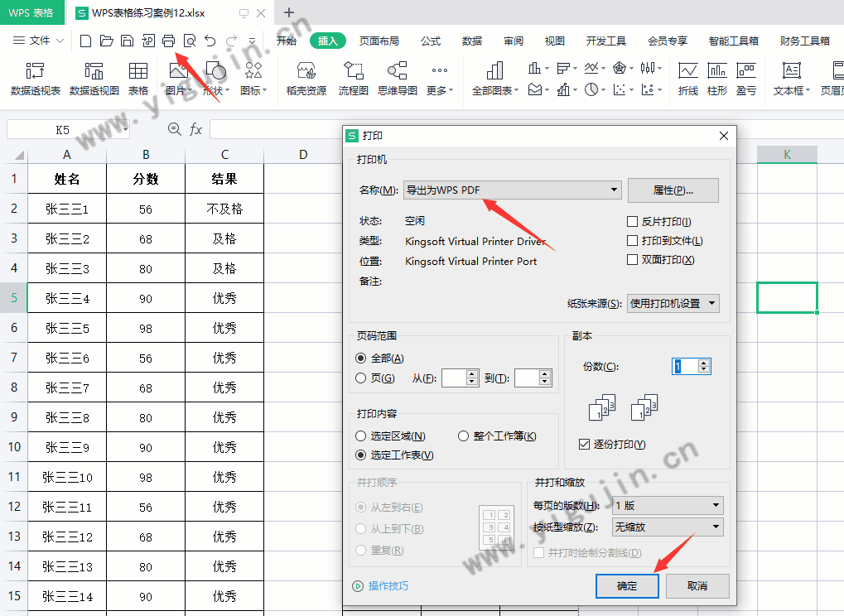
Task: Click the Print icon in quick toolbar
Action: [168, 41]
